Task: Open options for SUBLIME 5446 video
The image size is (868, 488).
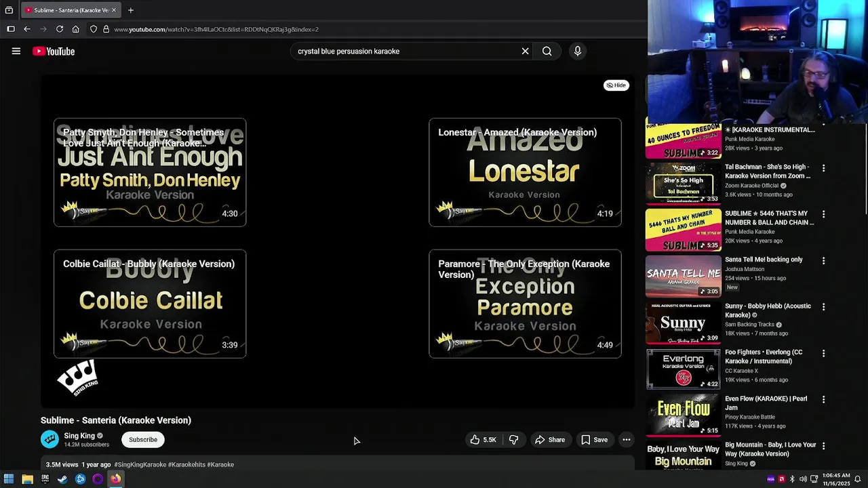Action: click(824, 214)
